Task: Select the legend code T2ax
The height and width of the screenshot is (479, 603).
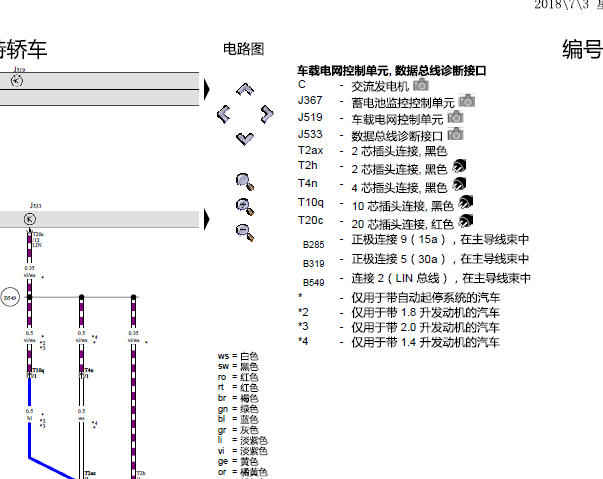Action: point(310,150)
